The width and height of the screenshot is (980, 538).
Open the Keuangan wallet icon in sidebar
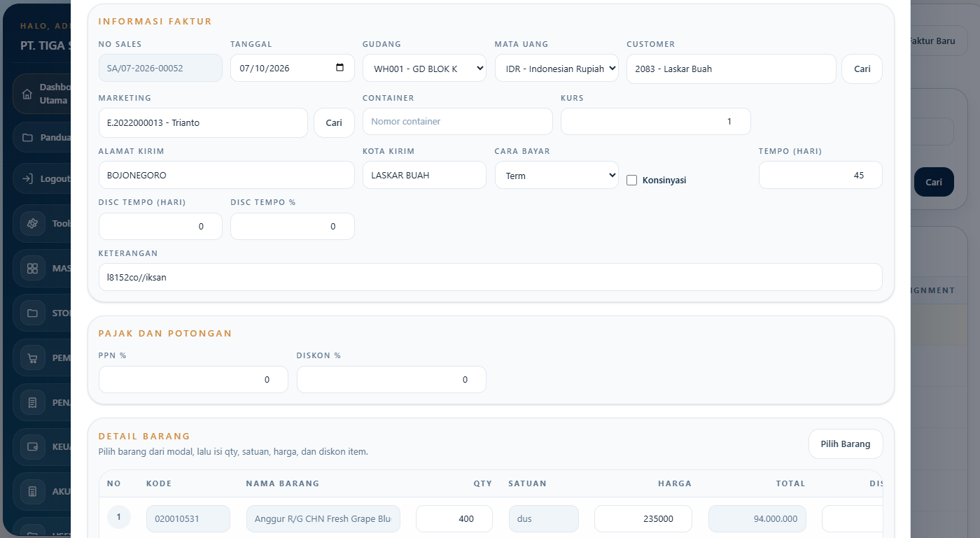click(32, 447)
